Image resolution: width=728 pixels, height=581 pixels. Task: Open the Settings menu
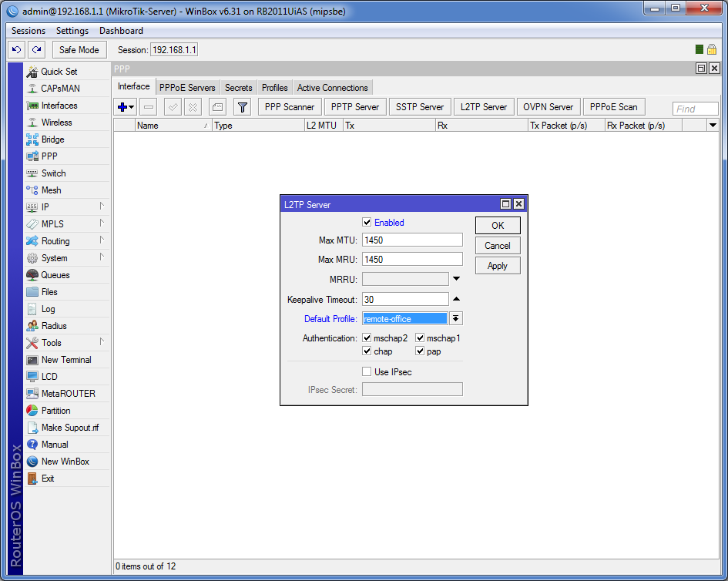pos(72,31)
